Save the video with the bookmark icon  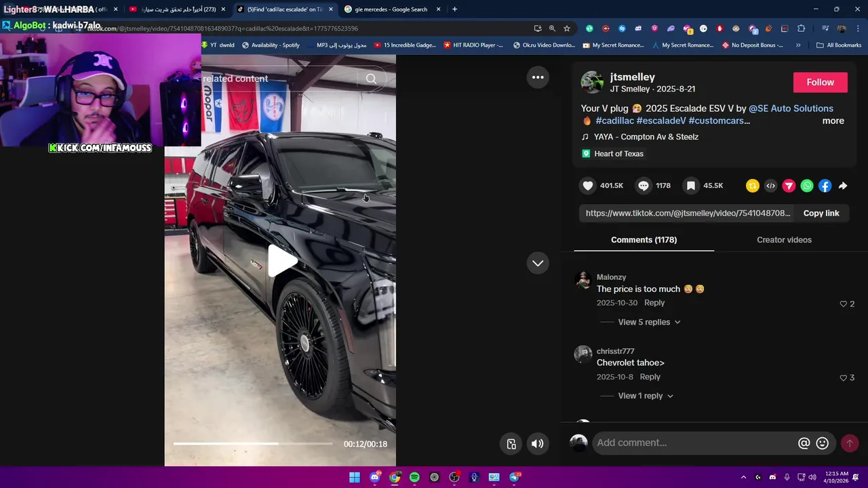click(690, 186)
